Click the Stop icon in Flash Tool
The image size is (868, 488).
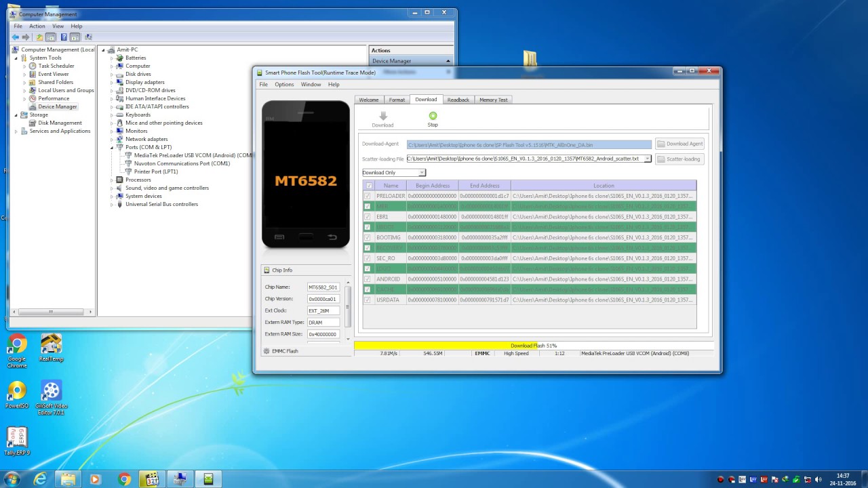[x=433, y=116]
